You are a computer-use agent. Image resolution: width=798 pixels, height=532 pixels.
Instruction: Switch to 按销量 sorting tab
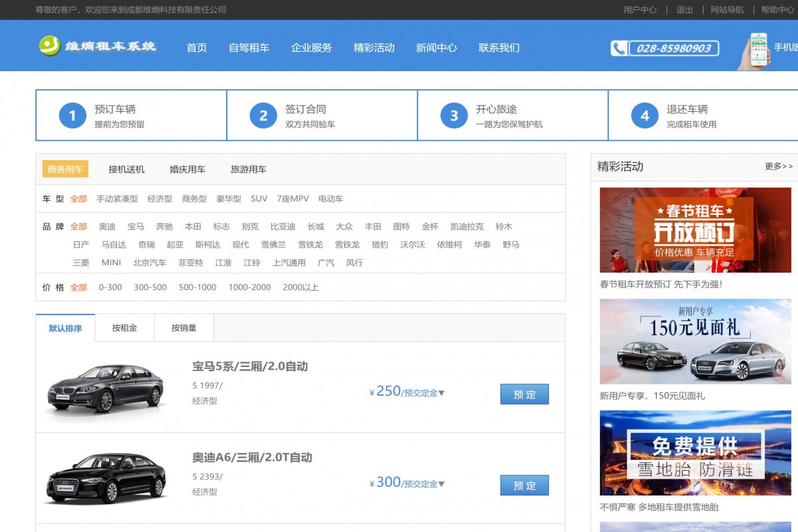point(184,327)
